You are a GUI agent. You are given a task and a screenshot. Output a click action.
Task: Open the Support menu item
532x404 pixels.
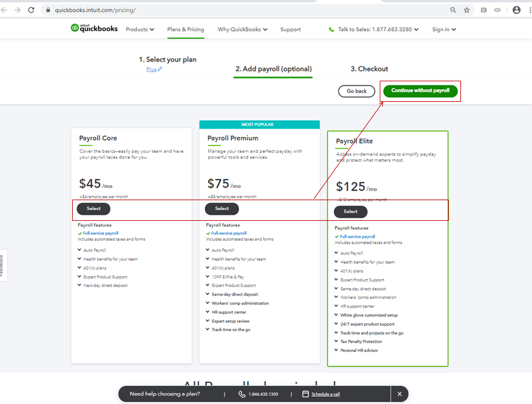pos(291,30)
